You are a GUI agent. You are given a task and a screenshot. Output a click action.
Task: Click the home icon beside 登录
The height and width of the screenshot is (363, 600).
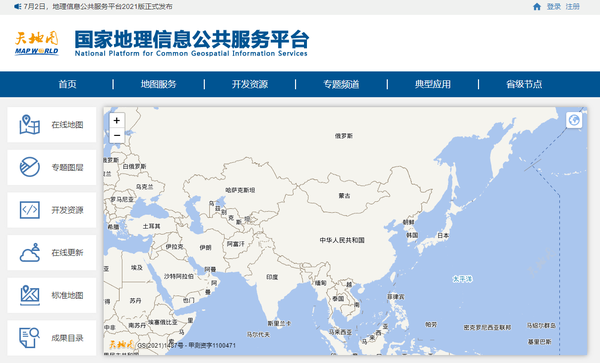tap(537, 7)
